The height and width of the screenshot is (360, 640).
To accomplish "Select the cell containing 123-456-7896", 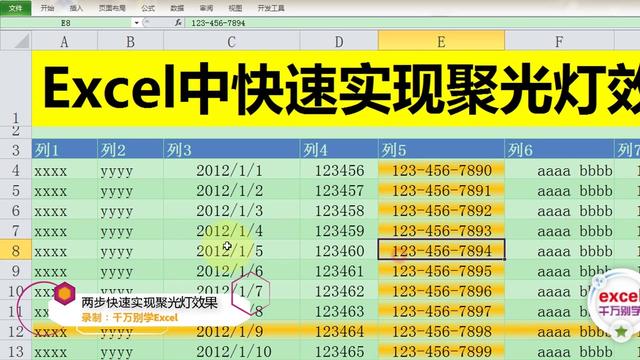I will point(441,290).
